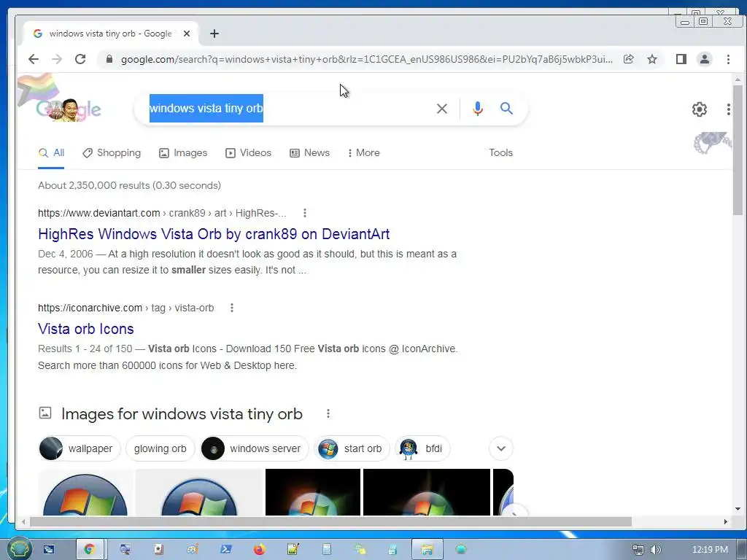Image resolution: width=747 pixels, height=560 pixels.
Task: Open the search Tools options
Action: 500,153
